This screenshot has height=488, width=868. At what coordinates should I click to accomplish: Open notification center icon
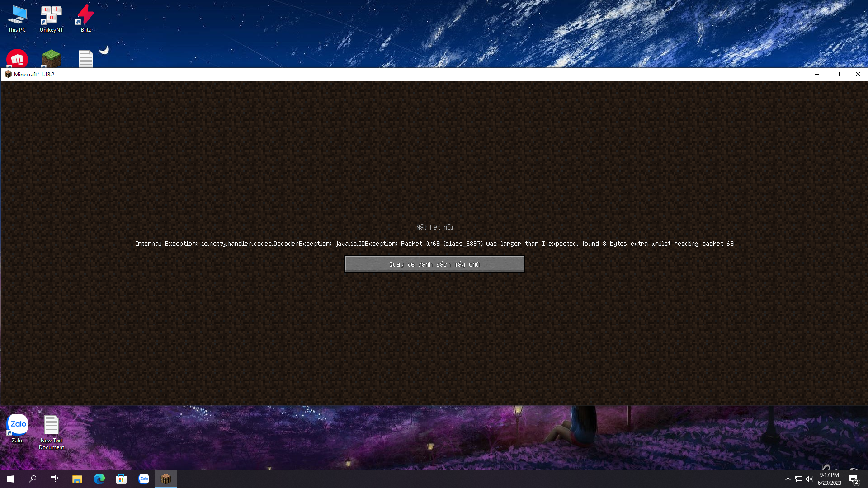(854, 479)
